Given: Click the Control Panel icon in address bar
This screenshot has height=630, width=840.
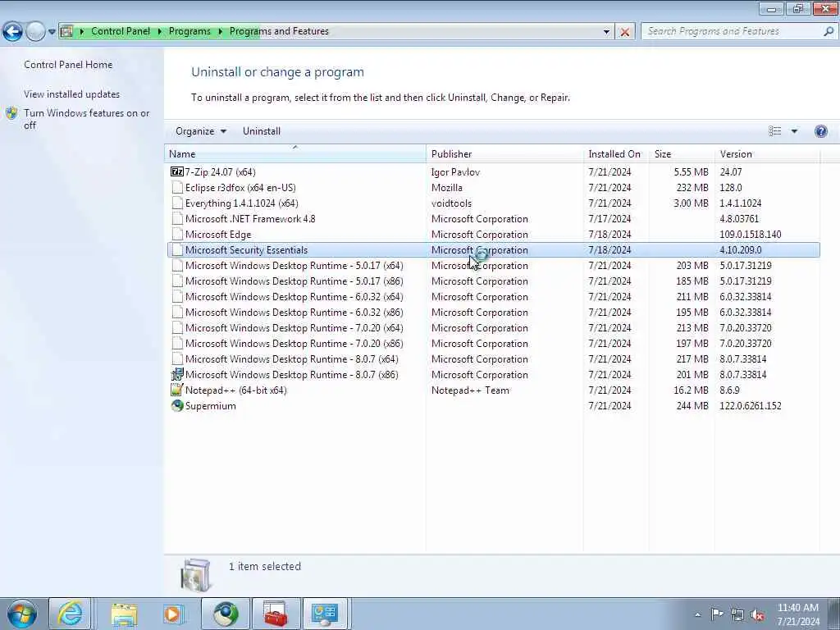Looking at the screenshot, I should pyautogui.click(x=66, y=32).
